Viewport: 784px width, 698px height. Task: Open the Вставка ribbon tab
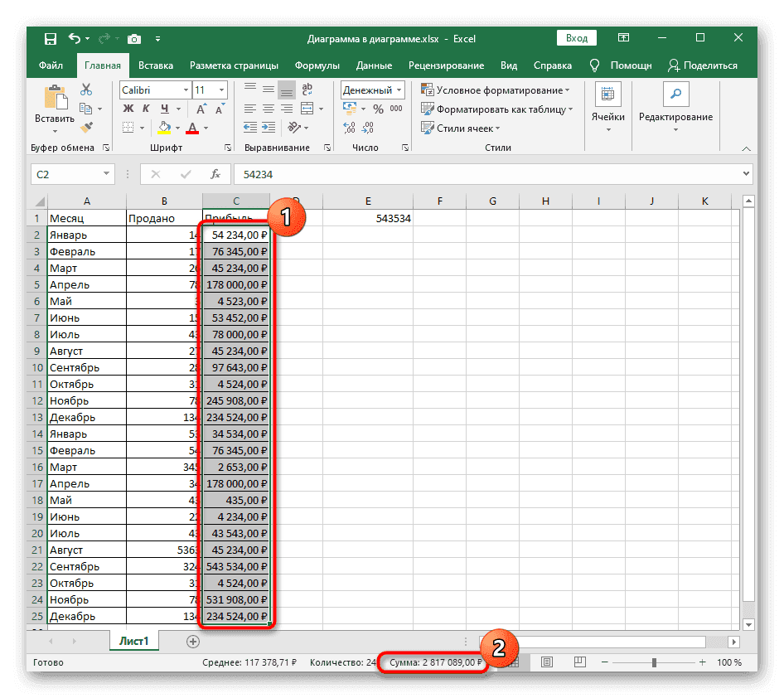[156, 65]
